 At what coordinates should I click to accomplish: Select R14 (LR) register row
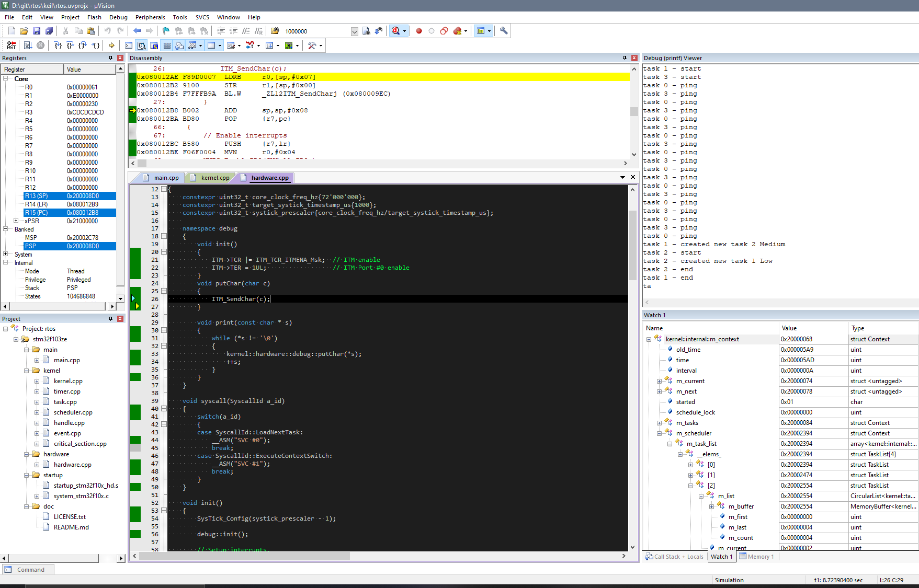(70, 204)
